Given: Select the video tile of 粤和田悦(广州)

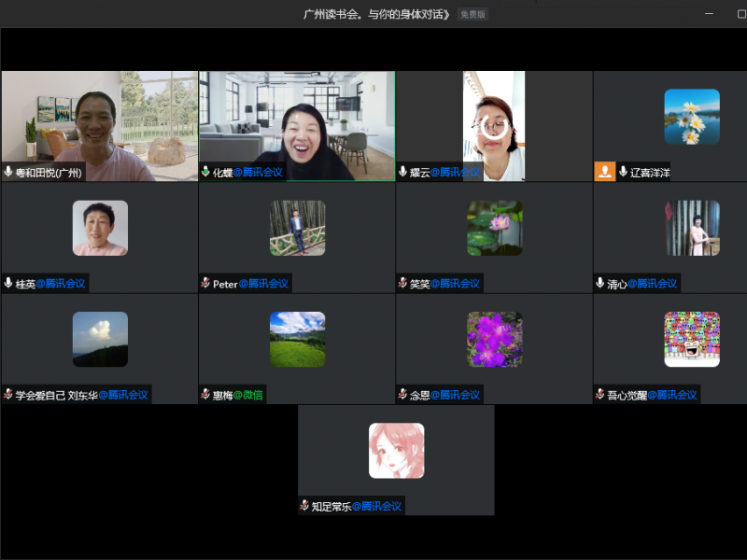Looking at the screenshot, I should pos(99,125).
